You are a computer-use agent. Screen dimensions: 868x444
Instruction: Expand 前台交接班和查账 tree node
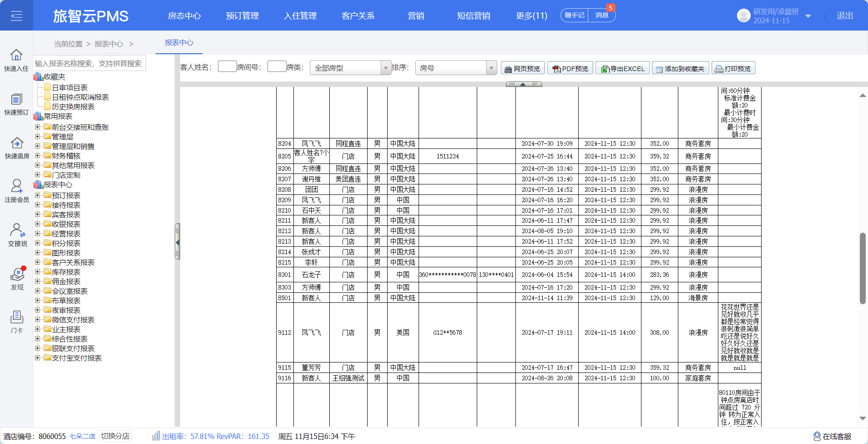[37, 127]
